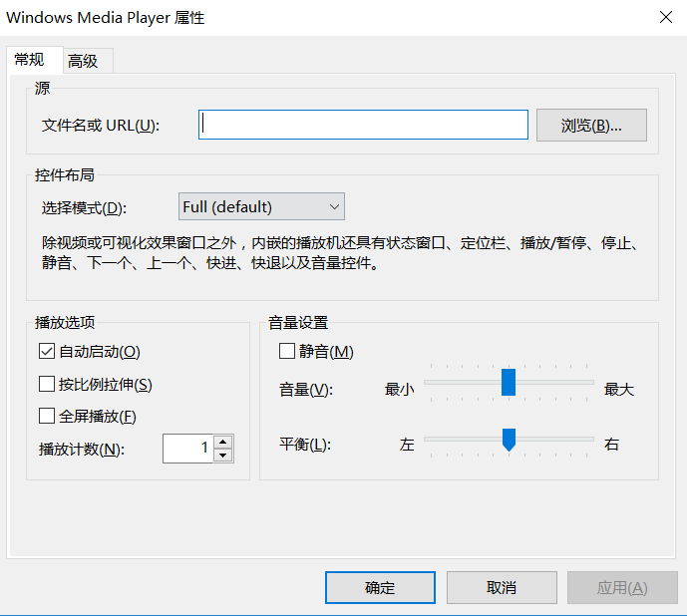This screenshot has height=616, width=687.
Task: Enable the 全屏播放(F) checkbox
Action: click(x=47, y=416)
